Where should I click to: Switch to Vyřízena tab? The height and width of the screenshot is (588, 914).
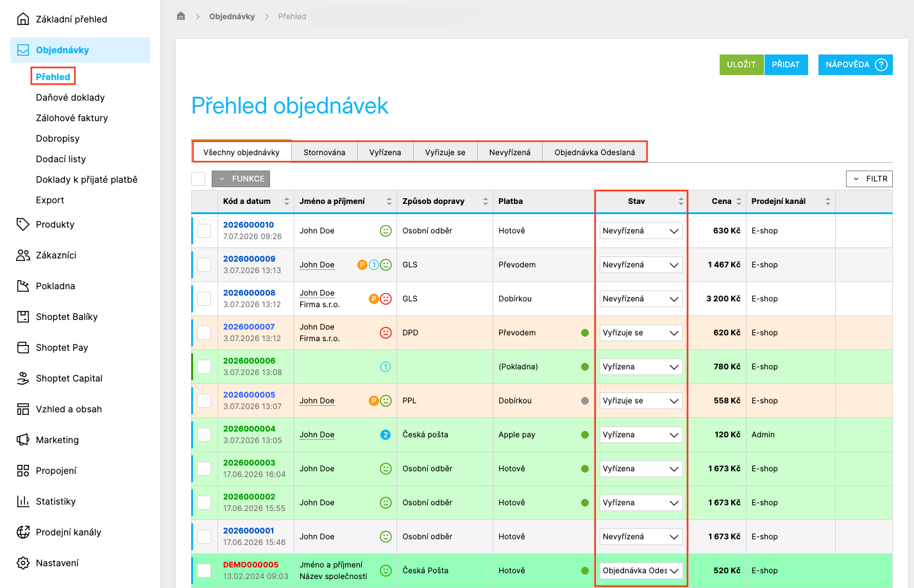(385, 153)
